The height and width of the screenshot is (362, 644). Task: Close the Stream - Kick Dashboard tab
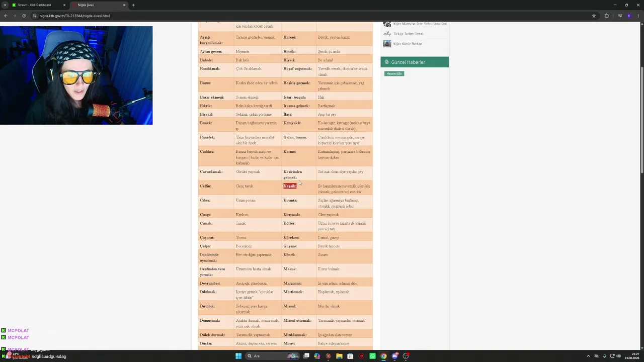(64, 5)
